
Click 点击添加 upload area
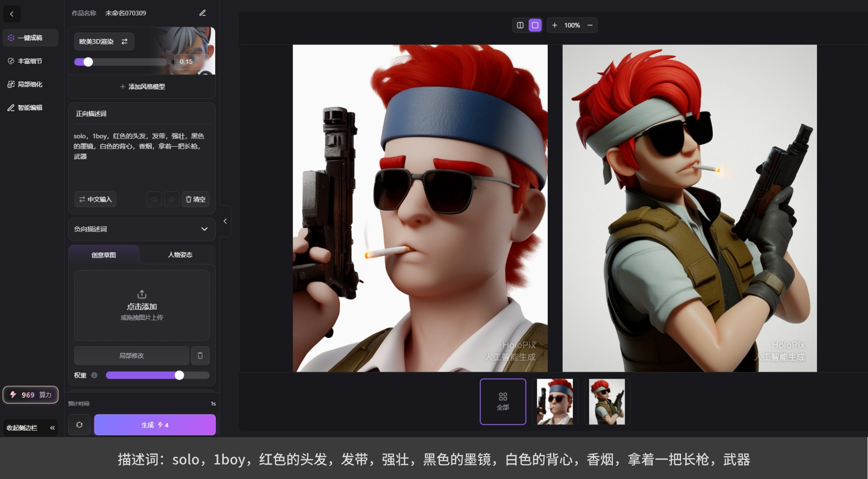142,306
